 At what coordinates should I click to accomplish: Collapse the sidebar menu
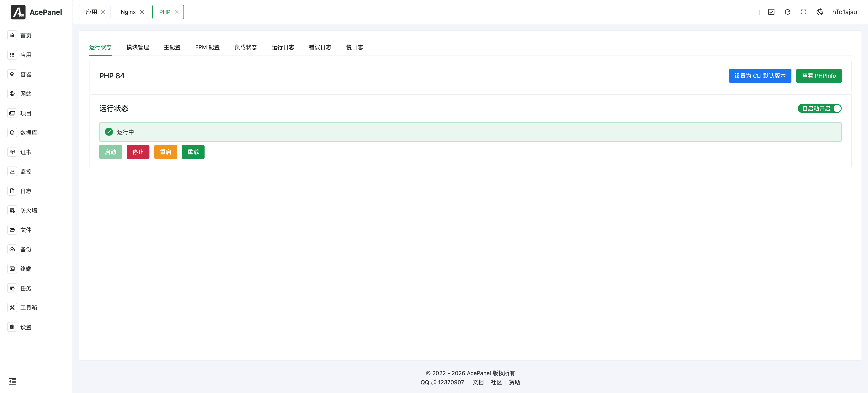[x=13, y=381]
